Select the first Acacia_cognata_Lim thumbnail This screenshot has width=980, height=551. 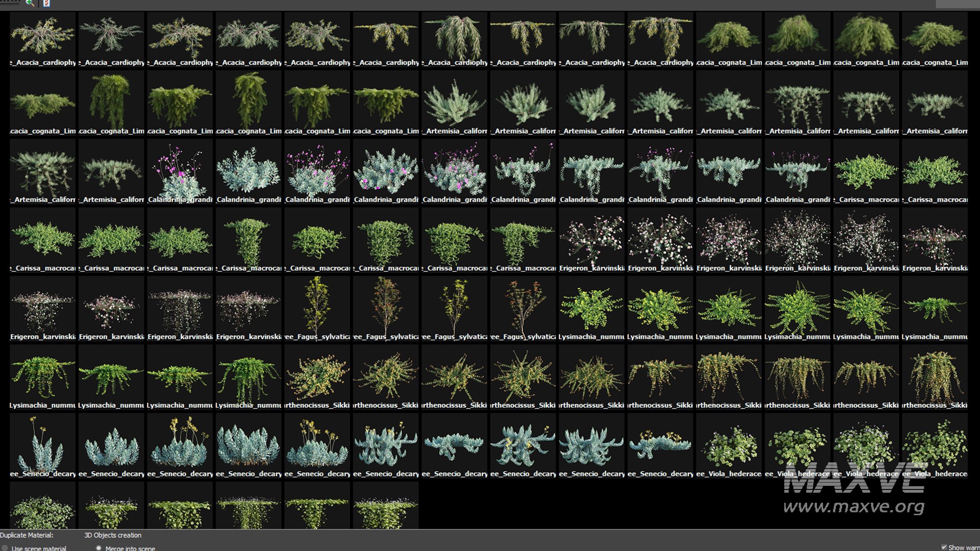(x=729, y=36)
